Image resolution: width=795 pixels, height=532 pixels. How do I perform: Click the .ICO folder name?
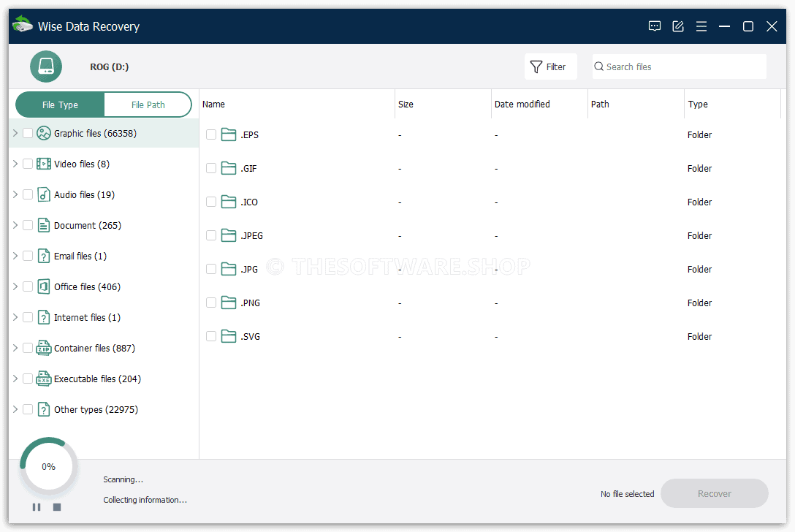[x=249, y=202]
